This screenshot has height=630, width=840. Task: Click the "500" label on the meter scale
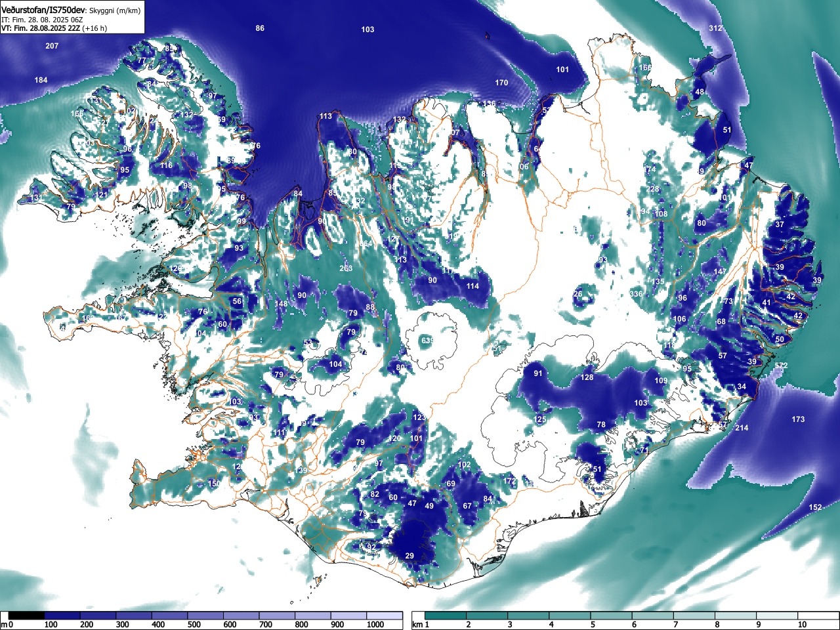click(x=194, y=625)
